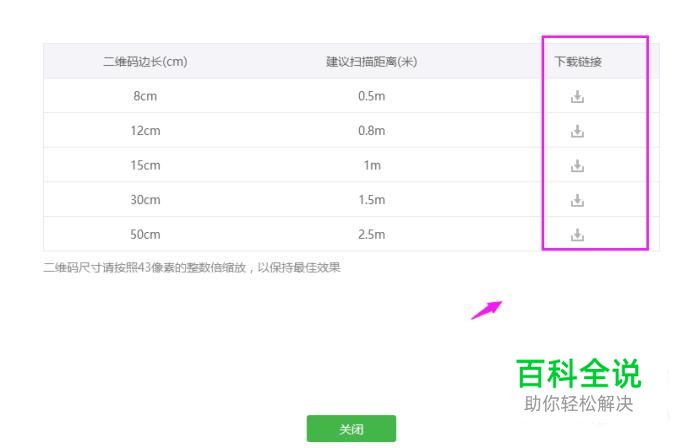This screenshot has height=448, width=692.
Task: Click the 0.8m scan distance value
Action: (x=372, y=131)
